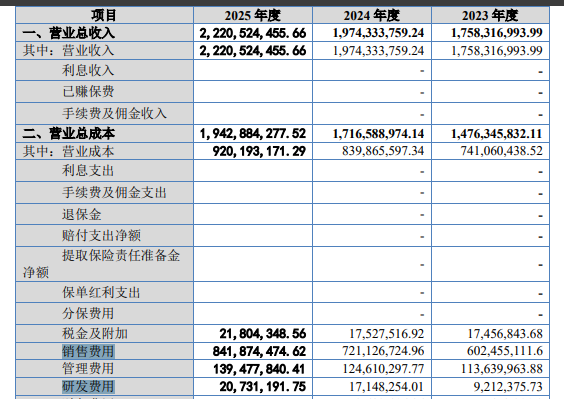
Task: Click the 分保费用 row label
Action: point(88,313)
